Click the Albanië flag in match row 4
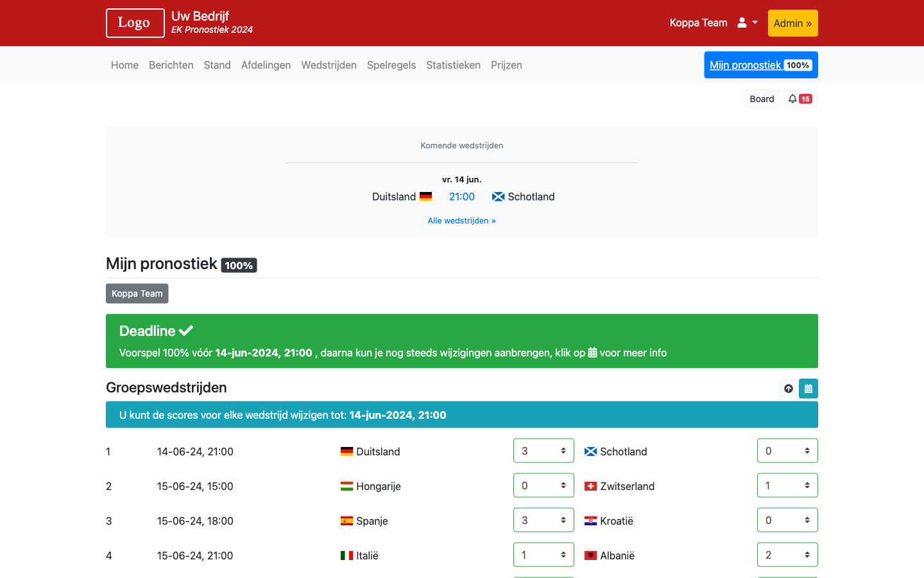The image size is (924, 578). 590,556
